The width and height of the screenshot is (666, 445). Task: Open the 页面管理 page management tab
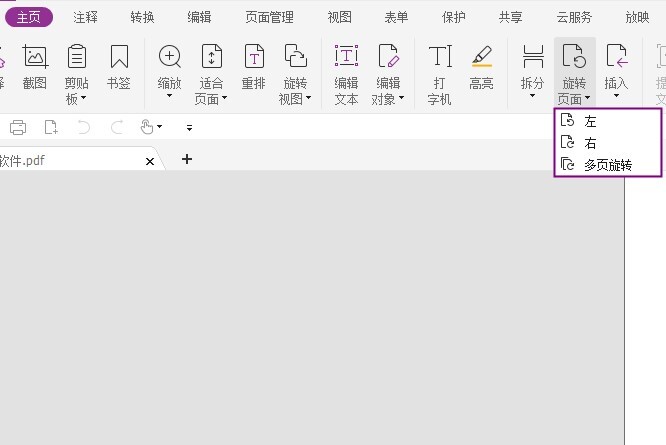point(269,17)
